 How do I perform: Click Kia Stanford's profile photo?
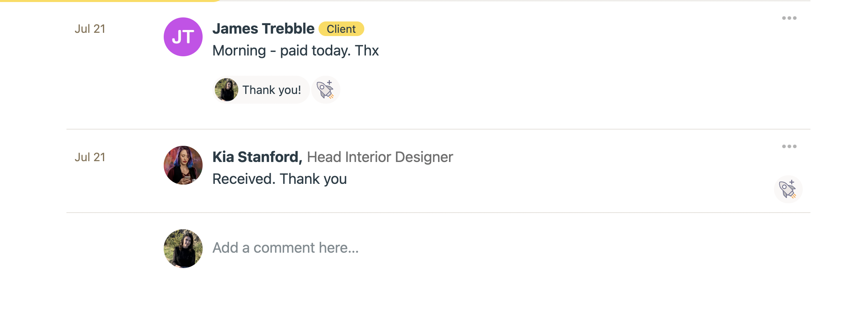tap(183, 165)
